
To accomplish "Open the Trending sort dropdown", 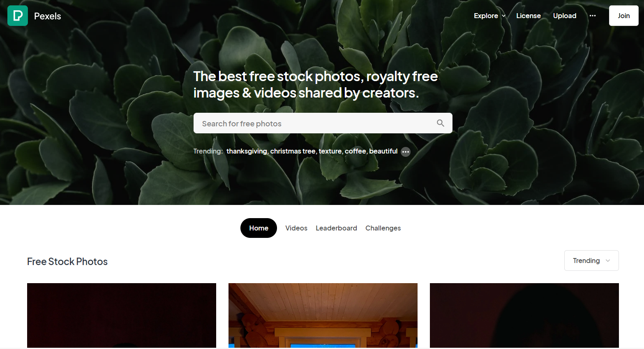I will pos(591,261).
